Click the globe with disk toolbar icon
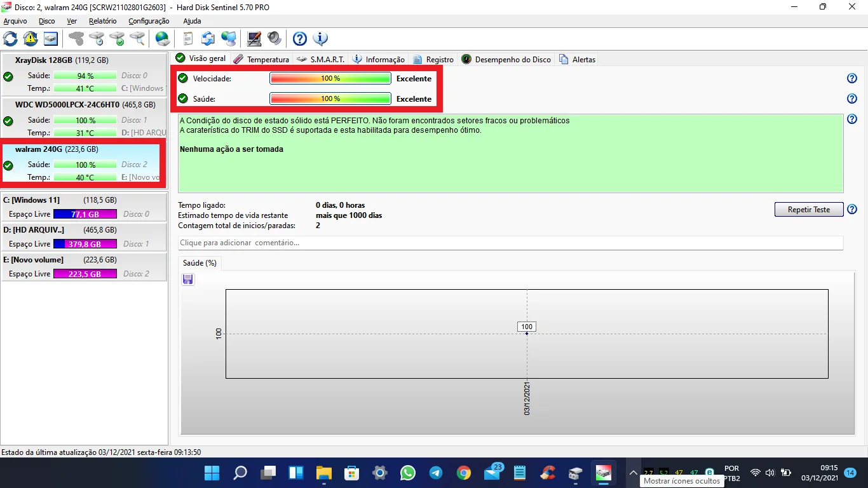The image size is (868, 488). [163, 39]
